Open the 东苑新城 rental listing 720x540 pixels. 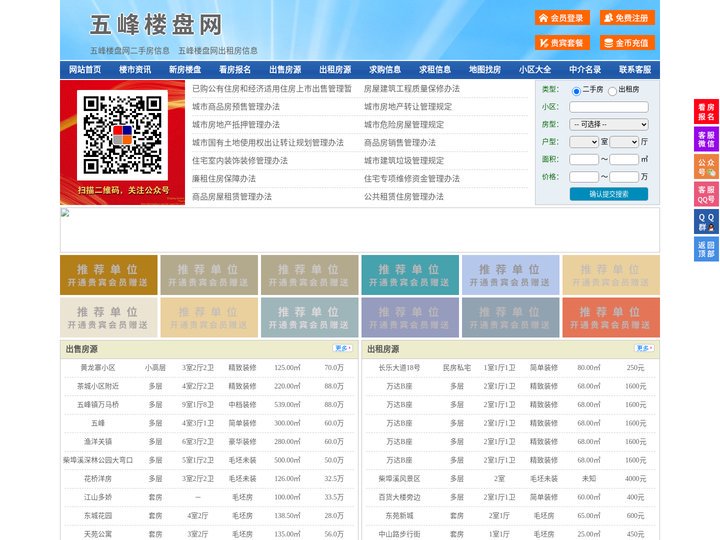399,516
